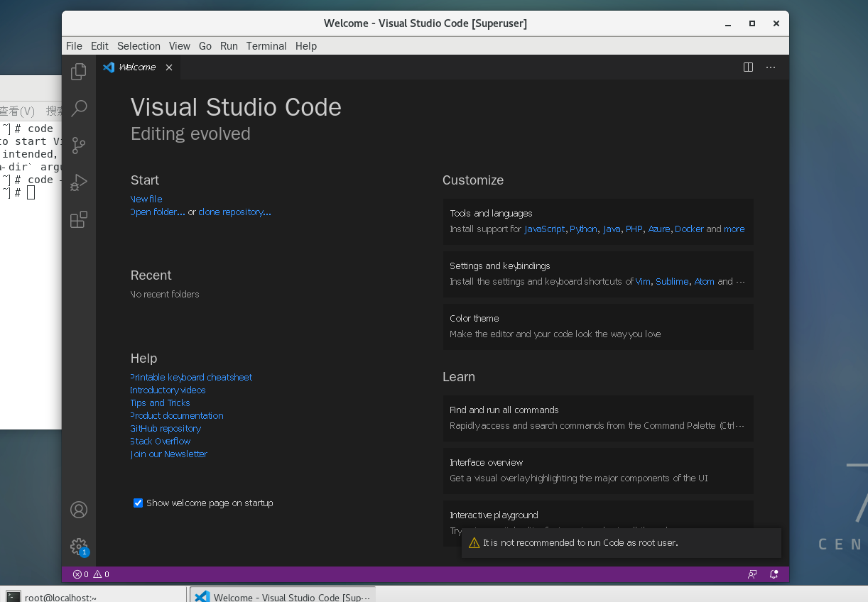Image resolution: width=868 pixels, height=602 pixels.
Task: Open the Search view in activity bar
Action: [79, 109]
